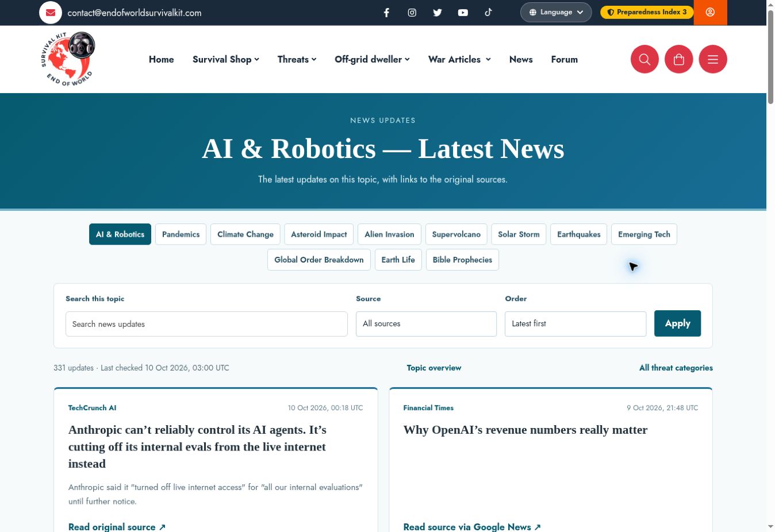This screenshot has width=775, height=532.
Task: Expand the Language dropdown
Action: [556, 12]
